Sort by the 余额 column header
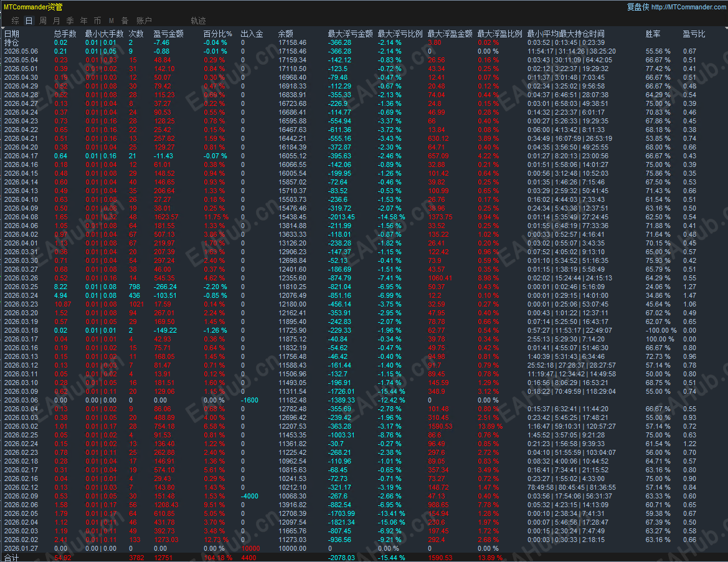This screenshot has width=728, height=562. tap(286, 34)
